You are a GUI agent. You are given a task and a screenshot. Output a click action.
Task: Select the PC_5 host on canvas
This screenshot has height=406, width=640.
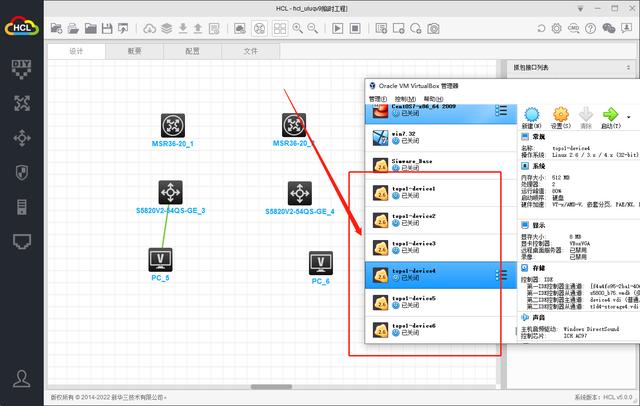click(160, 260)
